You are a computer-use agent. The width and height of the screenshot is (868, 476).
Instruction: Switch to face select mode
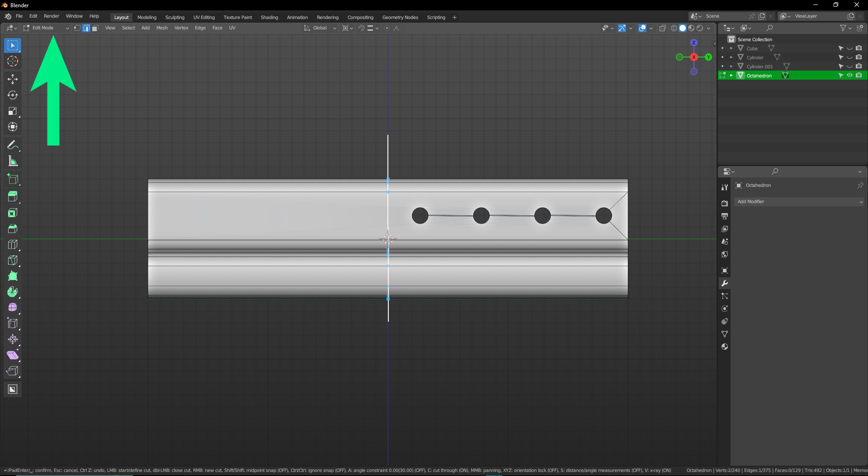95,28
